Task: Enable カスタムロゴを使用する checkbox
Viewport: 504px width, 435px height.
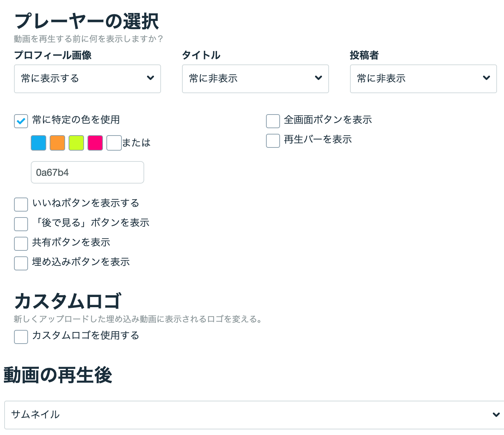Action: (x=21, y=337)
